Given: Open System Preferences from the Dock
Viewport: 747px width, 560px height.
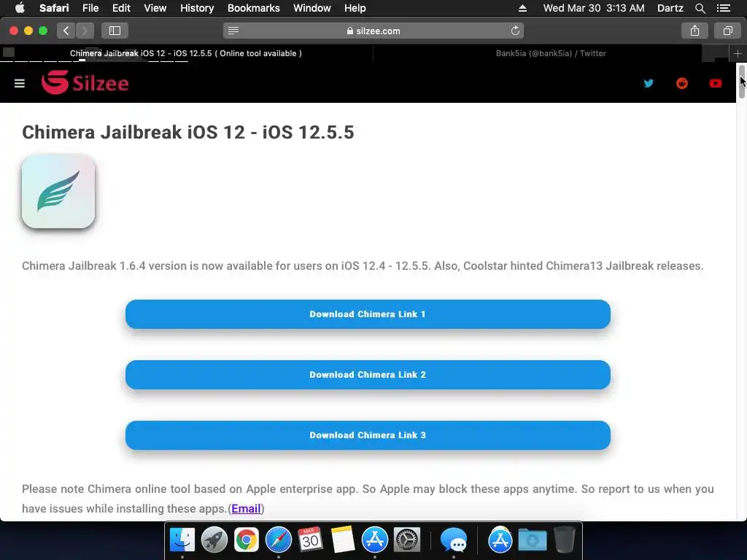Looking at the screenshot, I should [407, 540].
